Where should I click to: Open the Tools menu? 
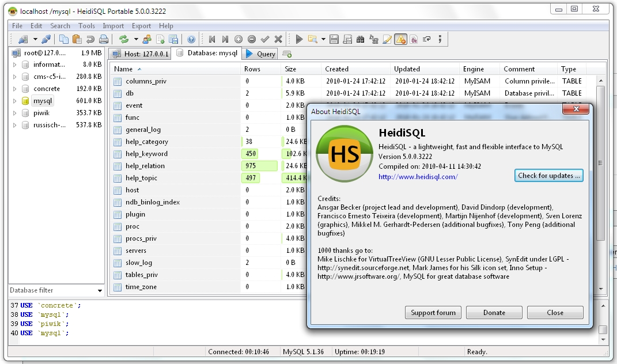point(86,26)
